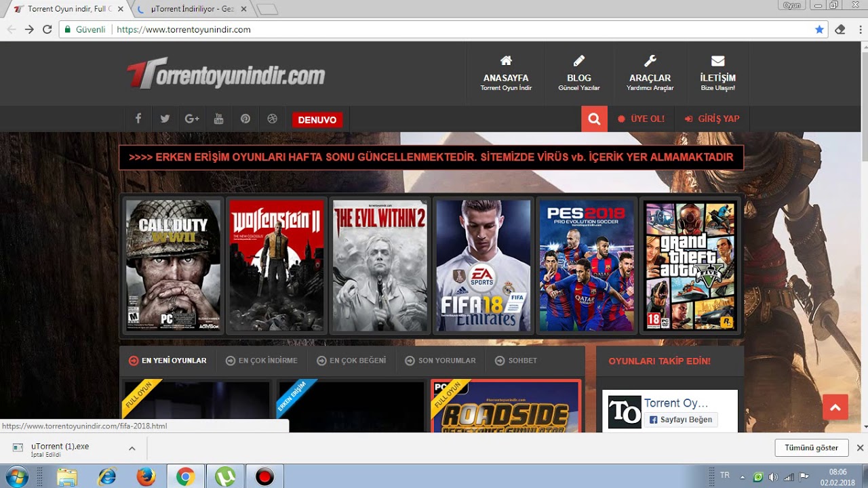Open Roadside Assistance Simulator game card

coord(506,406)
